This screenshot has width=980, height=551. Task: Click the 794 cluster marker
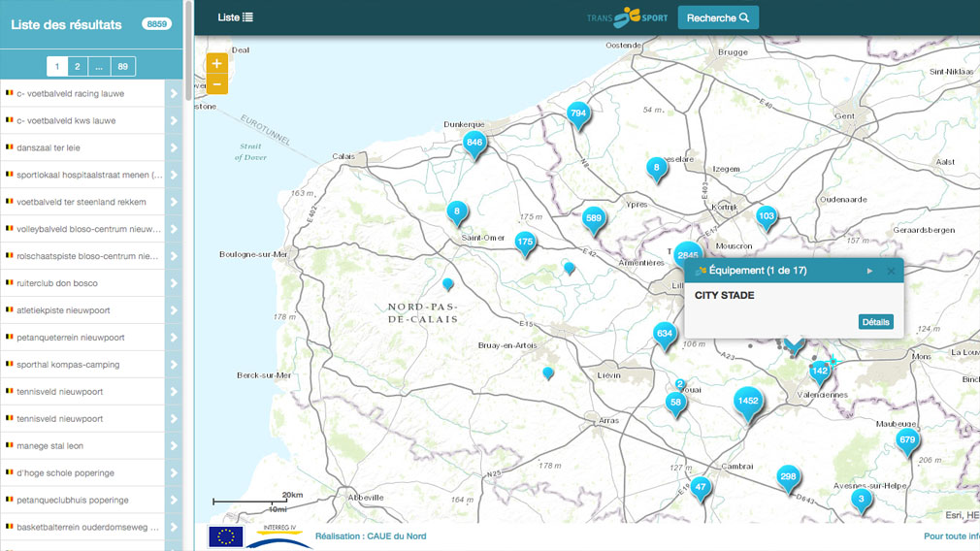point(578,114)
